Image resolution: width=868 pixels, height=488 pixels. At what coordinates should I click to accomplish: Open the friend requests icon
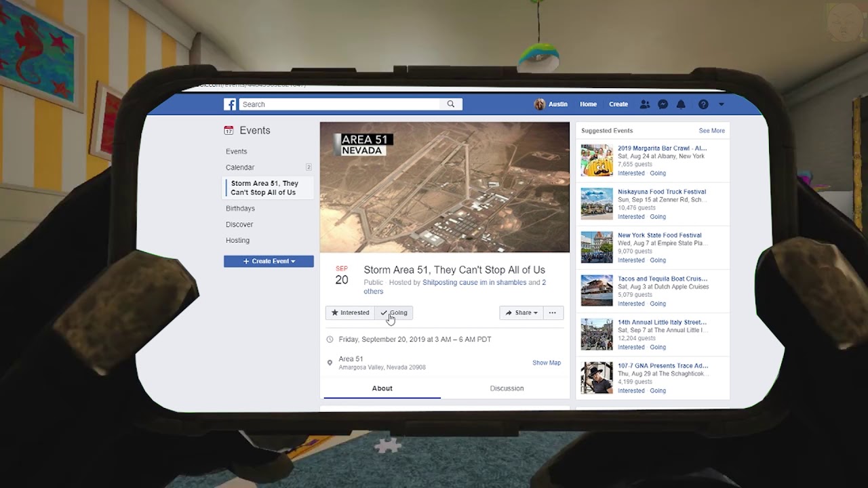pyautogui.click(x=644, y=104)
